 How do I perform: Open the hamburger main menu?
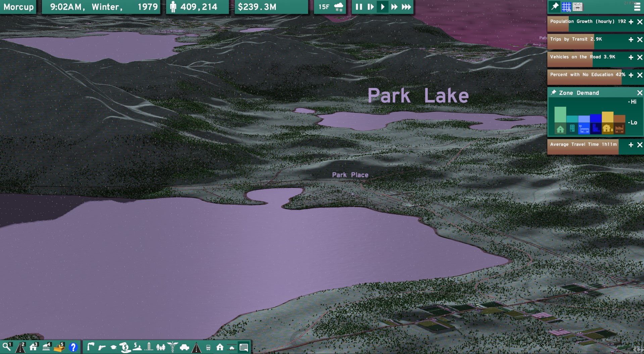click(x=637, y=7)
